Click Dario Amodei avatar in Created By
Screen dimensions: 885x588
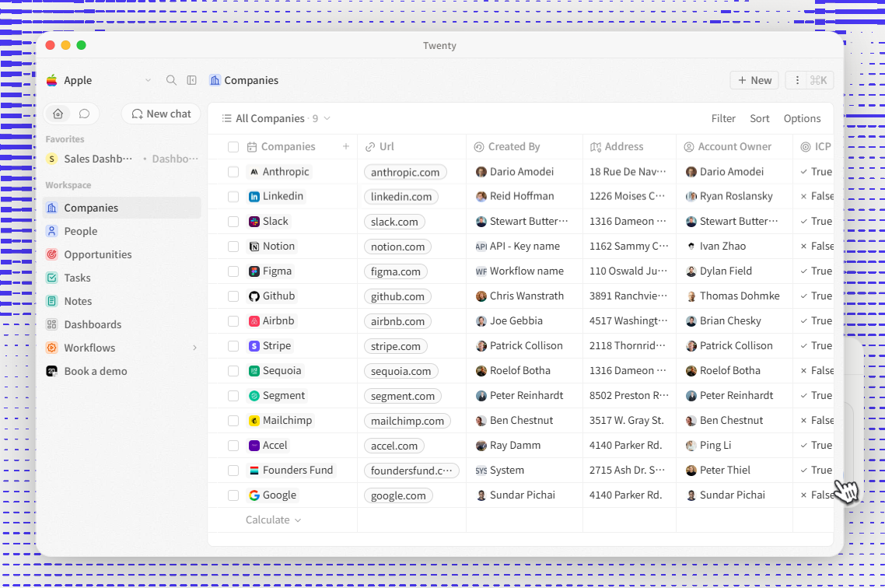point(481,172)
